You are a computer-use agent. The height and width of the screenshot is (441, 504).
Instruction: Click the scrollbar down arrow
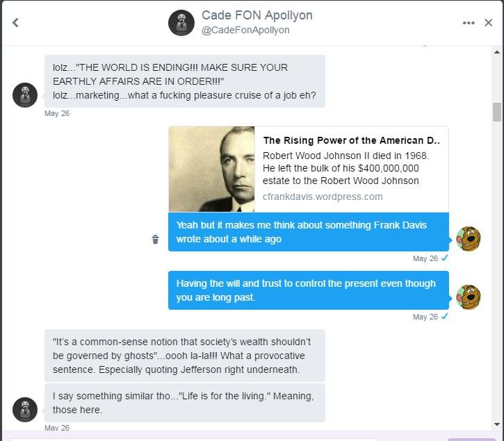(x=497, y=424)
